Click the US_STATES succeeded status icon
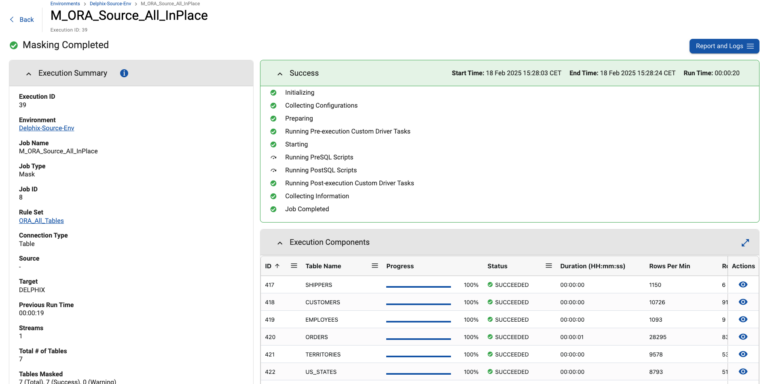The image size is (768, 384). click(x=490, y=372)
